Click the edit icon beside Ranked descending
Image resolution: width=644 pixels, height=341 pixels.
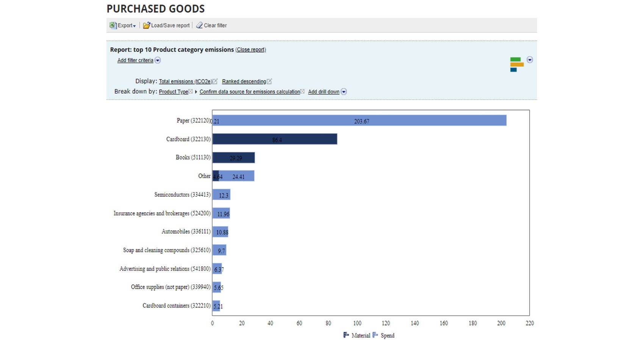click(269, 81)
